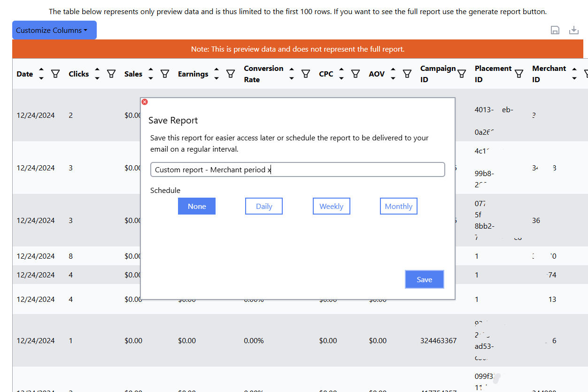Click the 0.00% conversion rate cell
This screenshot has height=392, width=588.
(254, 340)
